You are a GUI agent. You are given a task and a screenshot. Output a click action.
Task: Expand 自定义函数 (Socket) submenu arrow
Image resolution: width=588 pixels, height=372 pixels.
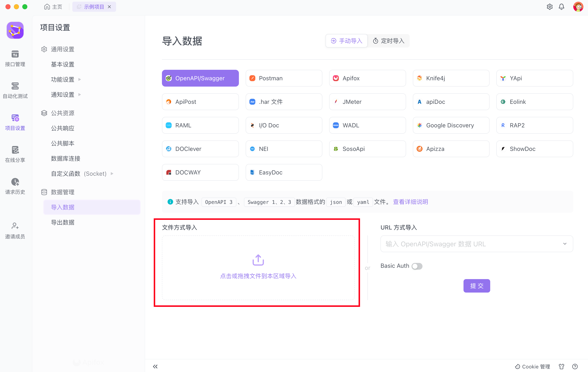pos(112,174)
